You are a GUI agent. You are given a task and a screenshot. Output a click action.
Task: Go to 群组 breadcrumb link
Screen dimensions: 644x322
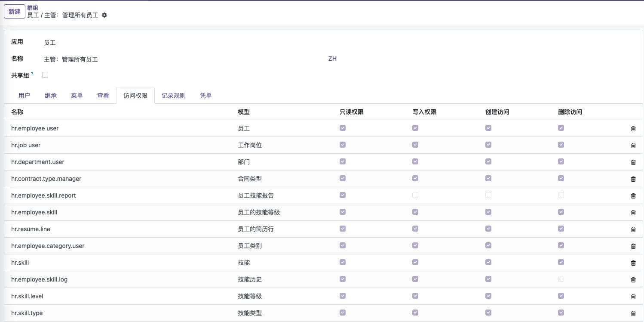[x=33, y=8]
